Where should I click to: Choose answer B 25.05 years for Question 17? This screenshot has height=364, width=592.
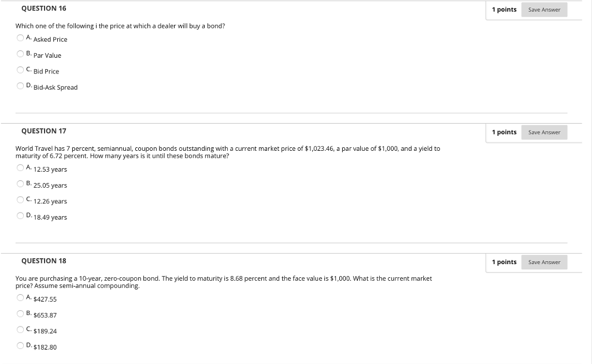point(20,183)
